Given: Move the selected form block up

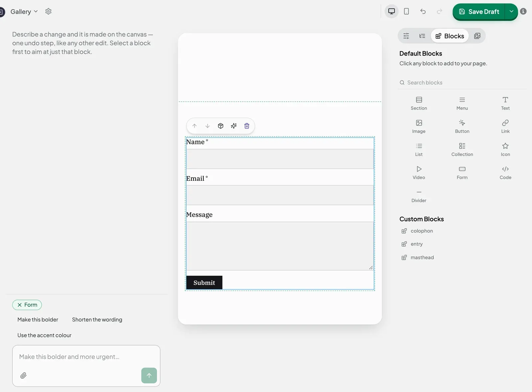Looking at the screenshot, I should pos(195,126).
